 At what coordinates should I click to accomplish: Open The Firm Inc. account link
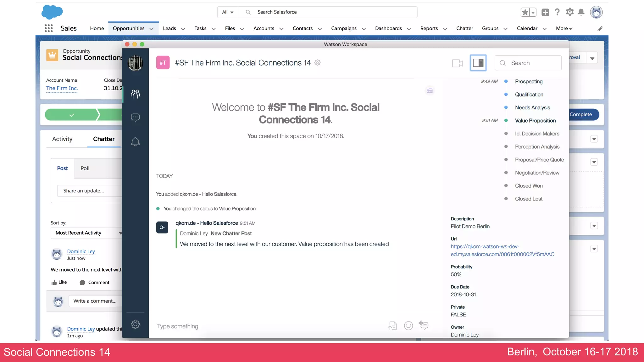point(62,88)
